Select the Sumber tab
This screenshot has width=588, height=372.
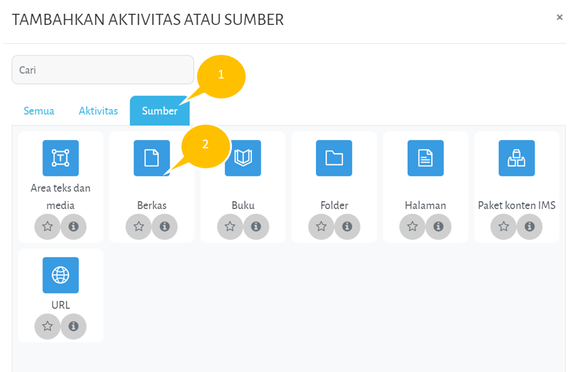coord(160,111)
